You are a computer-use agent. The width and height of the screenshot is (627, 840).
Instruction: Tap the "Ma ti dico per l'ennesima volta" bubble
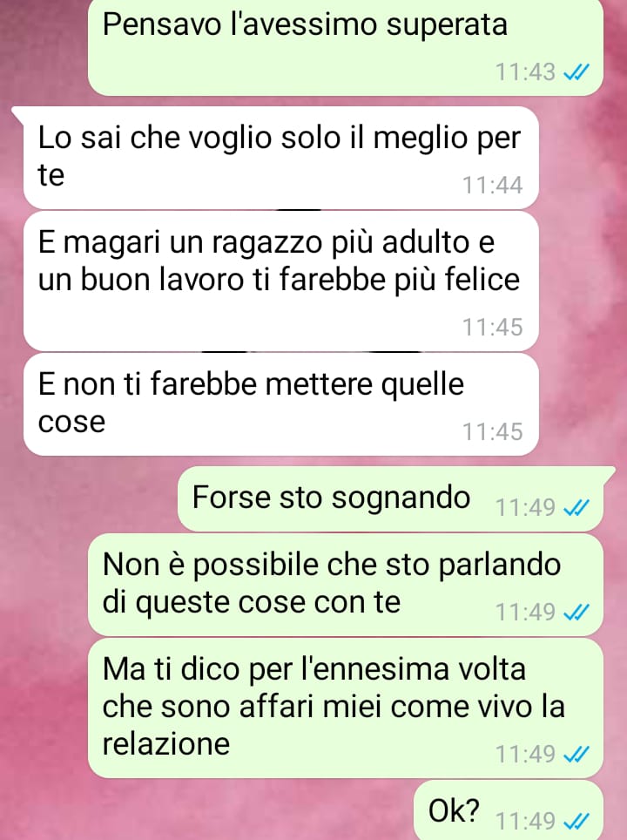click(x=346, y=708)
